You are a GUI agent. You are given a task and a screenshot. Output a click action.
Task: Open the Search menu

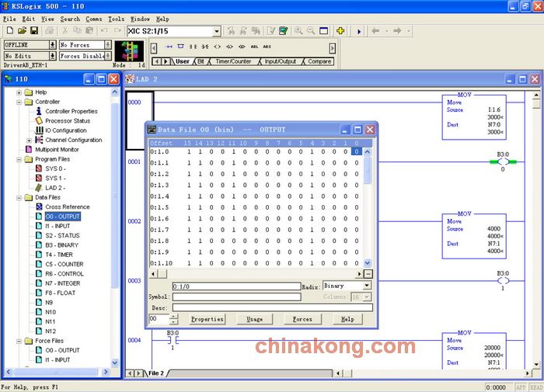(x=70, y=19)
